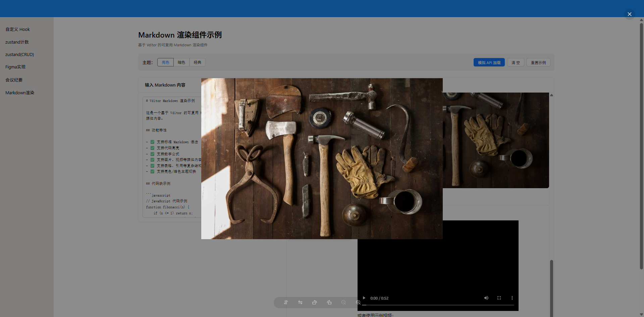Click the 清 空 button
Viewport: 644px width, 317px height.
click(x=516, y=62)
